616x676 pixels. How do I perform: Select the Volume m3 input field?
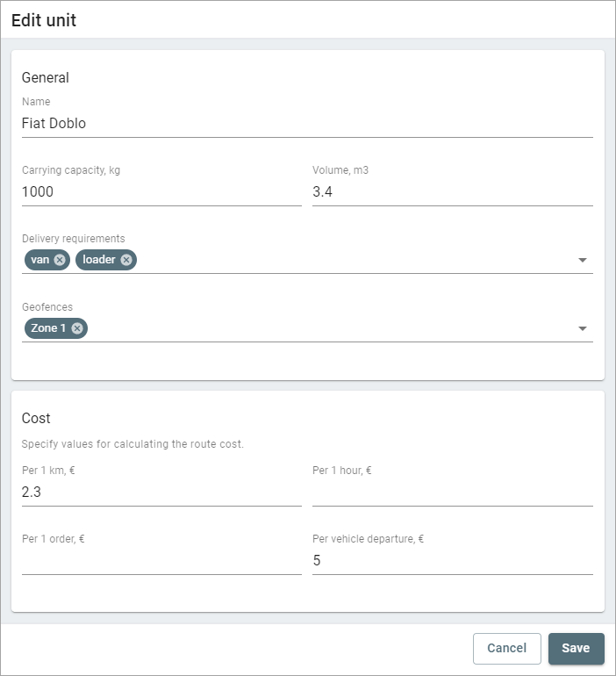coord(452,191)
